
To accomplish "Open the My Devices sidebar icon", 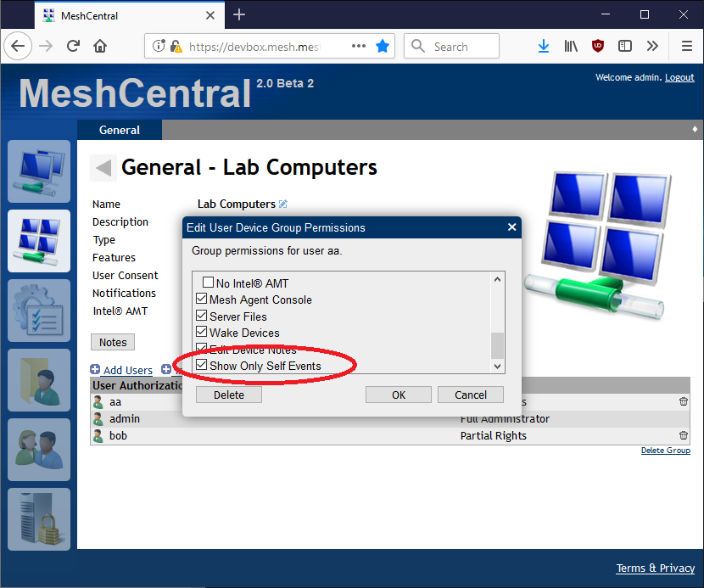I will coord(38,171).
